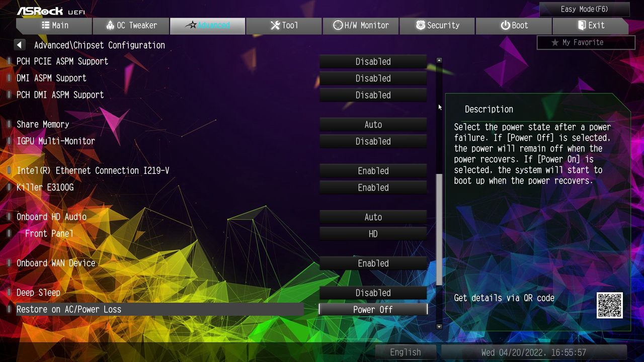
Task: Go back using the left arrow icon
Action: [x=19, y=45]
